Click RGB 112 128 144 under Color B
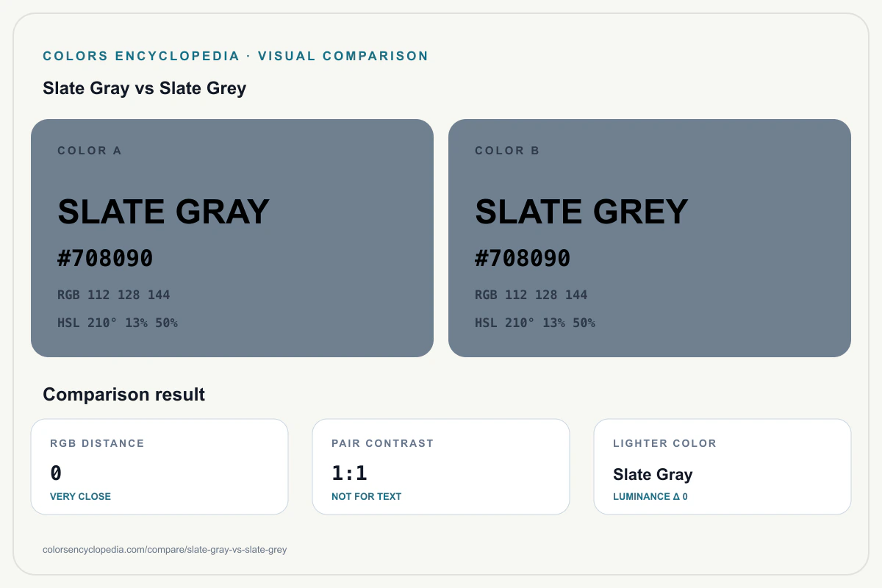This screenshot has height=588, width=882. (x=531, y=295)
